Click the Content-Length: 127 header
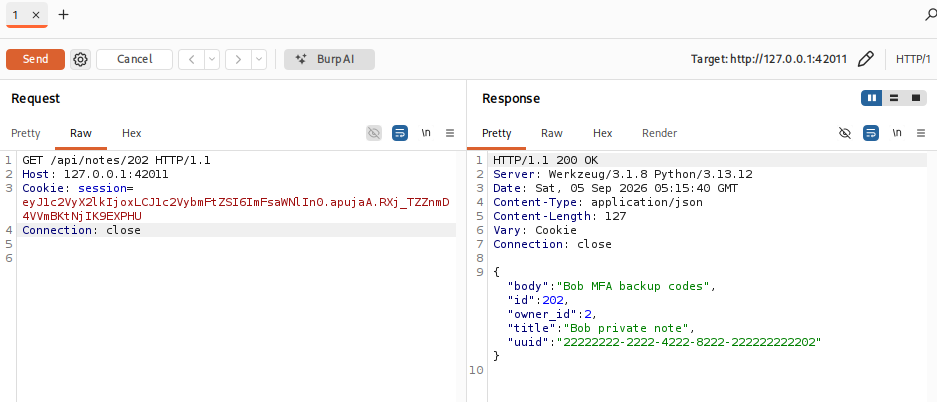This screenshot has height=402, width=937. (x=559, y=216)
